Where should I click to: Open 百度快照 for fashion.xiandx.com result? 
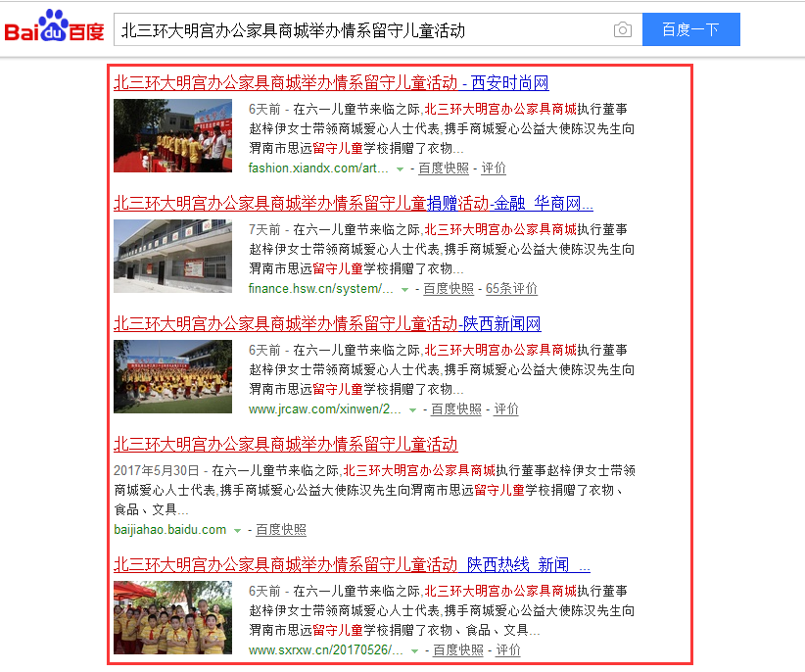point(444,168)
